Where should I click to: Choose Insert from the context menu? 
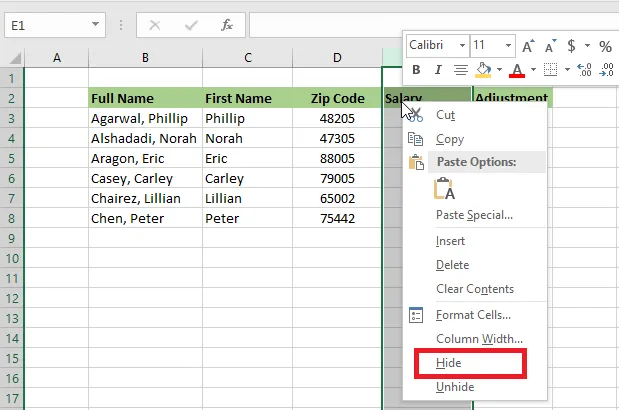pos(475,241)
